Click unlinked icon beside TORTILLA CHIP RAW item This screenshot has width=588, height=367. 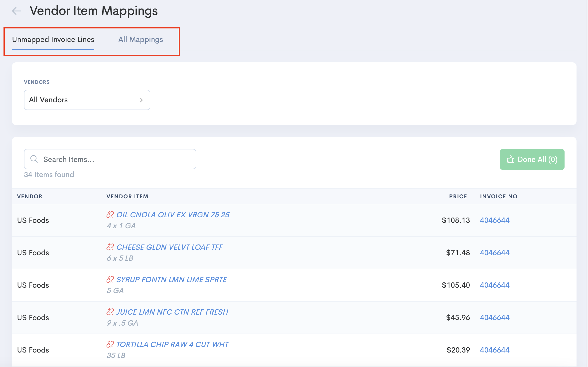pyautogui.click(x=110, y=344)
